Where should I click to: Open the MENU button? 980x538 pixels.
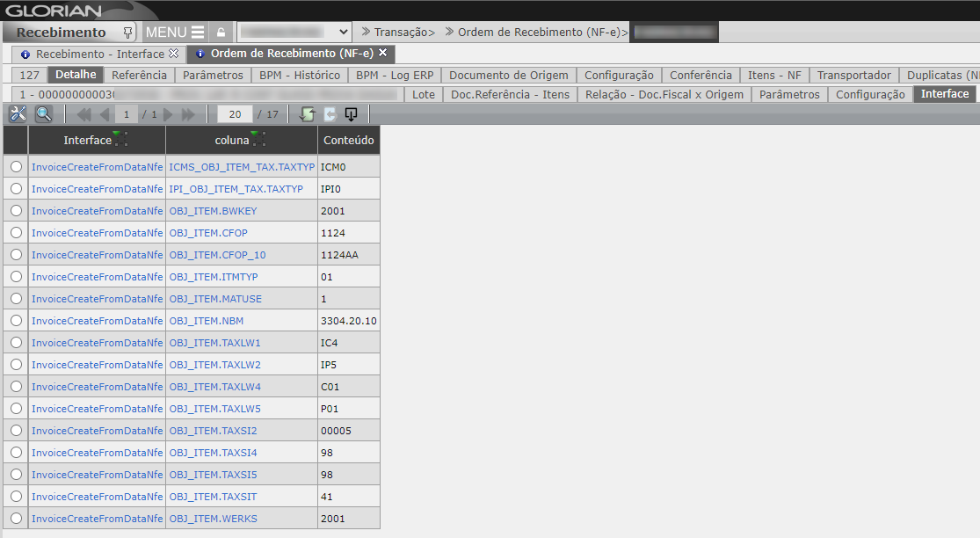tap(175, 33)
